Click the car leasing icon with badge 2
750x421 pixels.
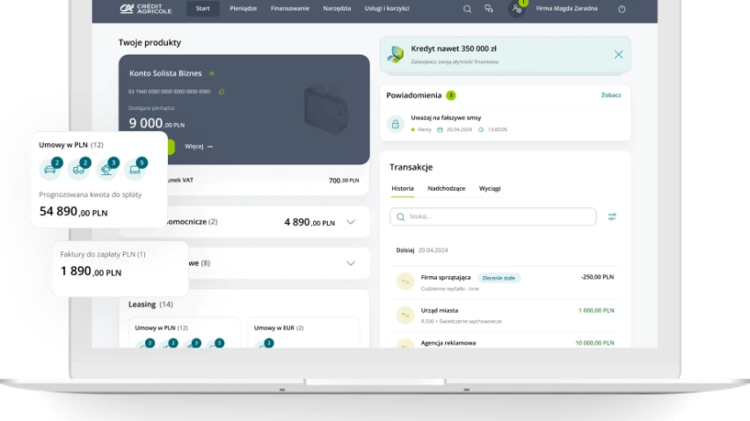(x=50, y=169)
